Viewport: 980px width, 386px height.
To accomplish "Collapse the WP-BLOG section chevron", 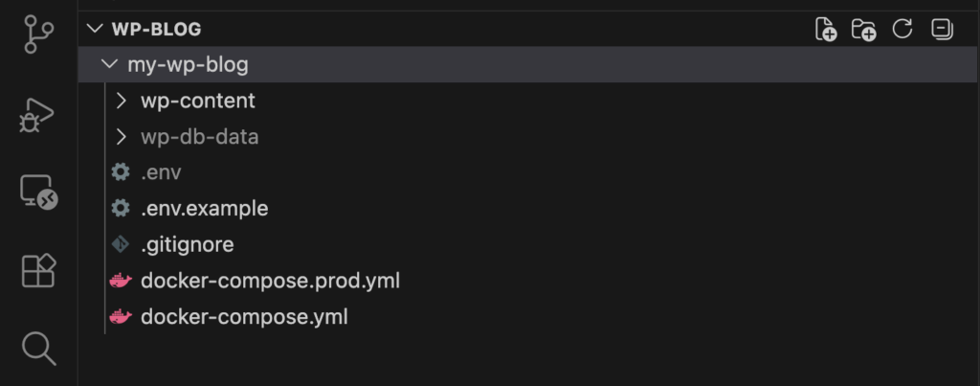I will click(94, 29).
